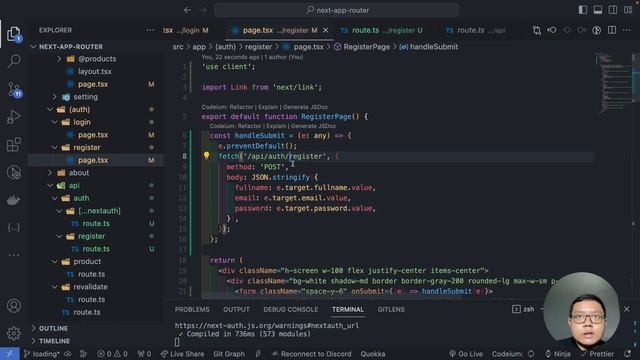This screenshot has width=640, height=360.
Task: Click the split editor right icon
Action: click(611, 30)
